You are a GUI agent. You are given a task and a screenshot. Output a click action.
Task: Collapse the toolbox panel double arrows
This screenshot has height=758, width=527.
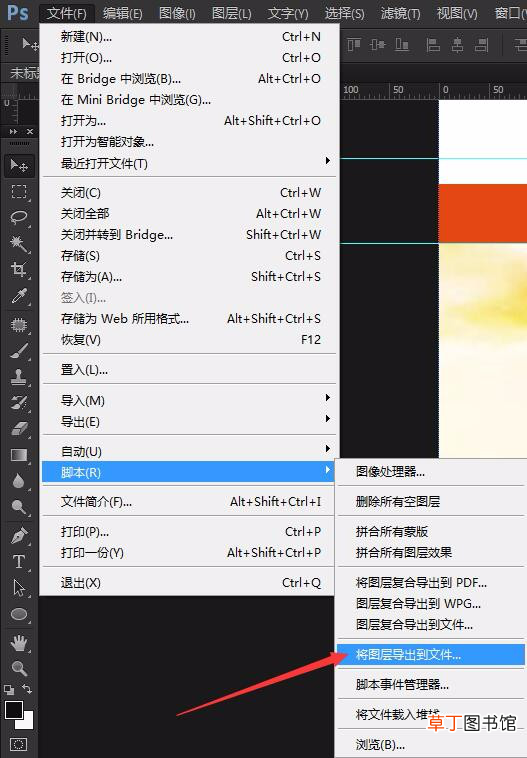14,131
